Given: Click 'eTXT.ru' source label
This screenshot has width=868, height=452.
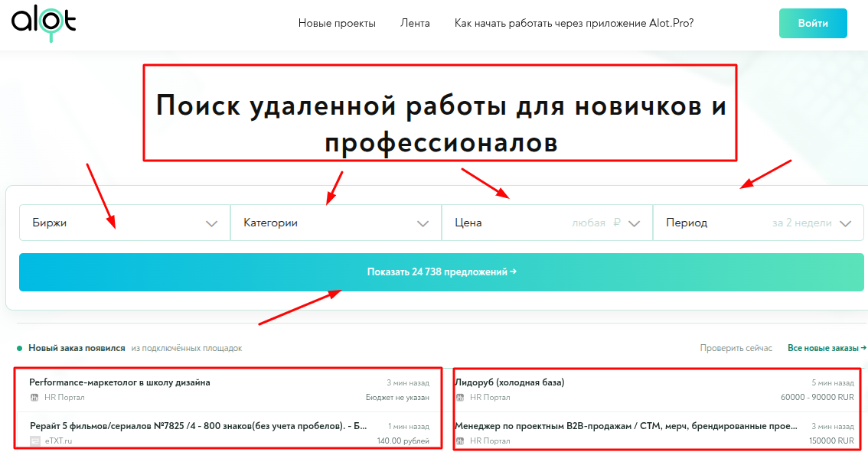Looking at the screenshot, I should click(x=58, y=441).
